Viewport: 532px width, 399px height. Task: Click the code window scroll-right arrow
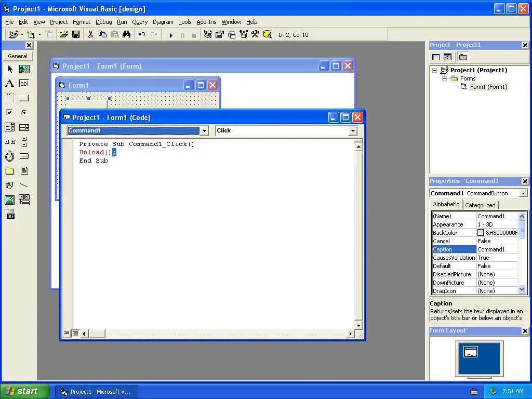coord(351,334)
